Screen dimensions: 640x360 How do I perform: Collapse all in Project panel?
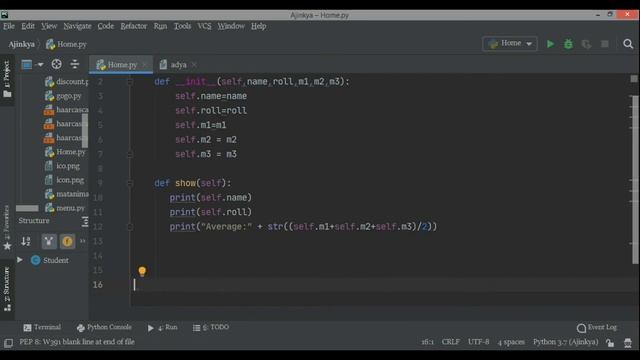(x=75, y=64)
